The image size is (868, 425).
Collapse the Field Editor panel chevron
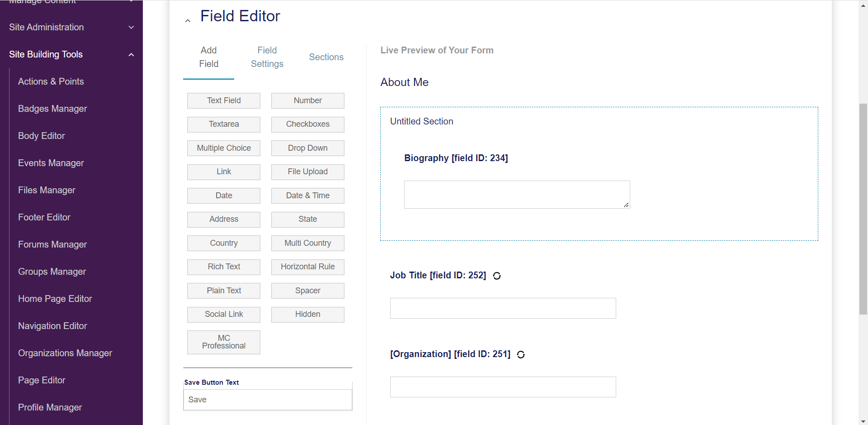pos(188,21)
